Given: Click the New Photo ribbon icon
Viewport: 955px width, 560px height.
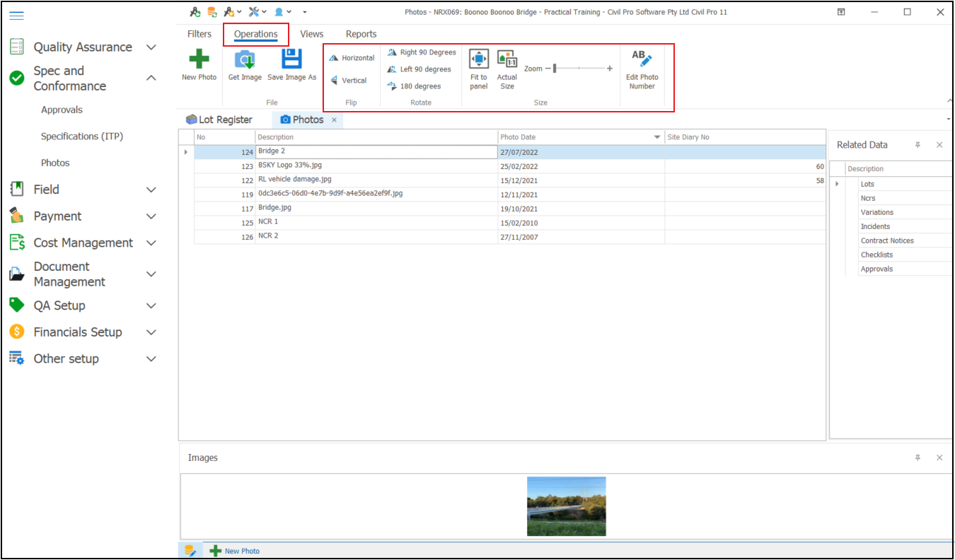Looking at the screenshot, I should pyautogui.click(x=199, y=59).
